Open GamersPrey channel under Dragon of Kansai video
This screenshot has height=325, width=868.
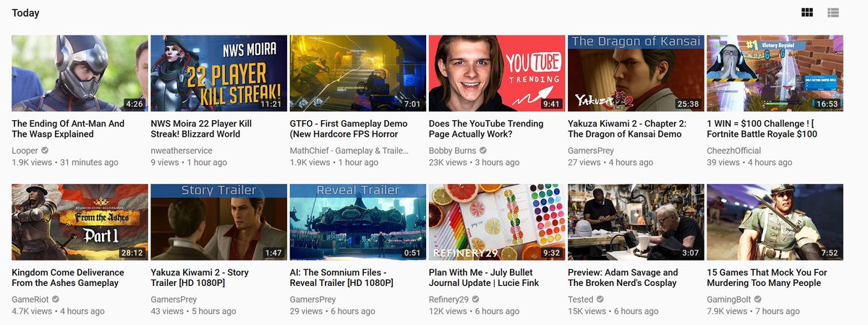point(590,151)
